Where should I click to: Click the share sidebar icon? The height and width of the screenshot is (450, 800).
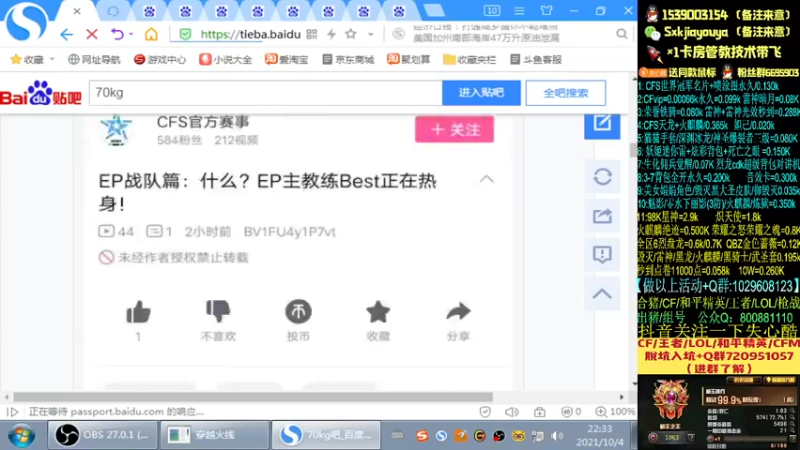(602, 216)
